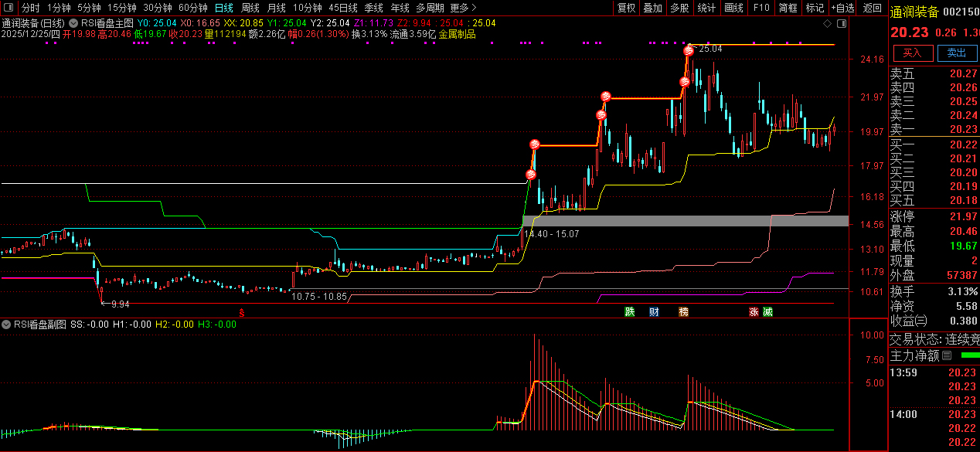Image resolution: width=980 pixels, height=452 pixels.
Task: Click the green 跌 event marker
Action: 630,312
